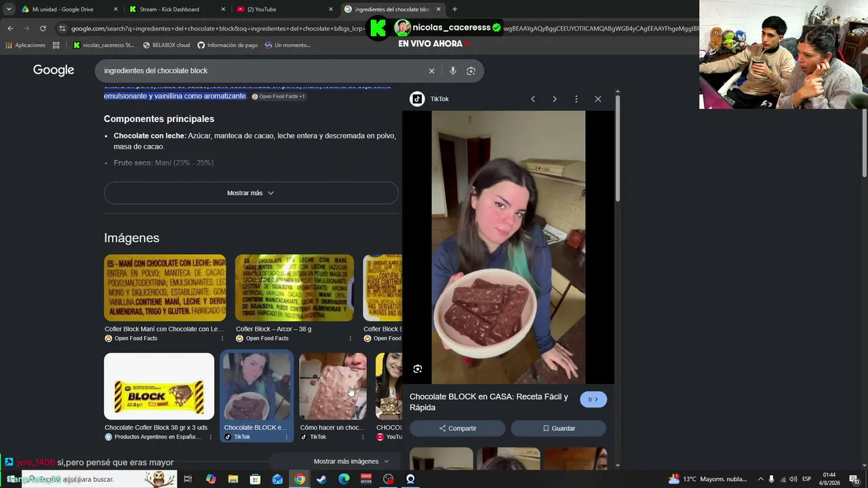This screenshot has height=488, width=868.
Task: Open Microsoft Edge from the taskbar
Action: coord(344,479)
